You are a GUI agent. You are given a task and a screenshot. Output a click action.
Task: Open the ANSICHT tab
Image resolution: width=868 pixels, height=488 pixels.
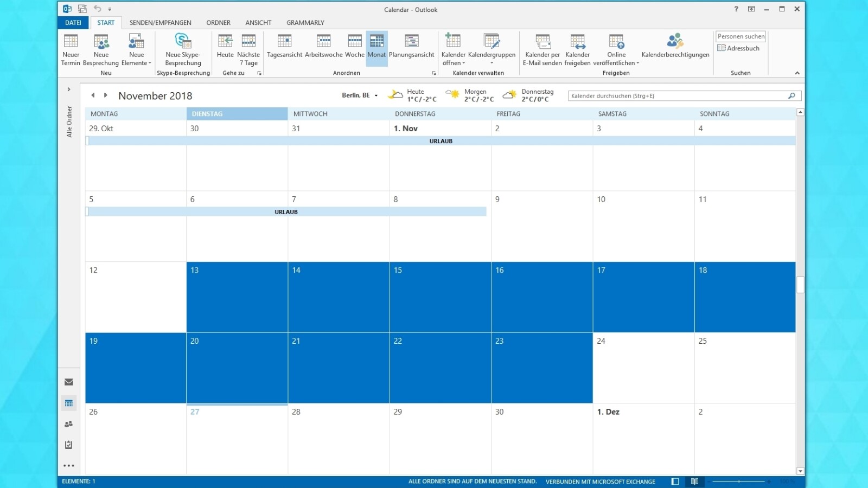(x=258, y=23)
